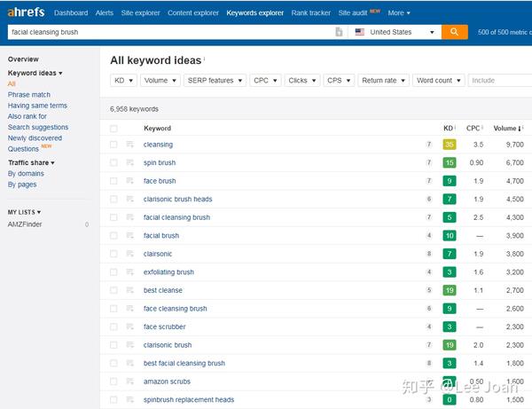Check the box for exfoliating brush keyword
This screenshot has width=532, height=409.
tap(113, 271)
